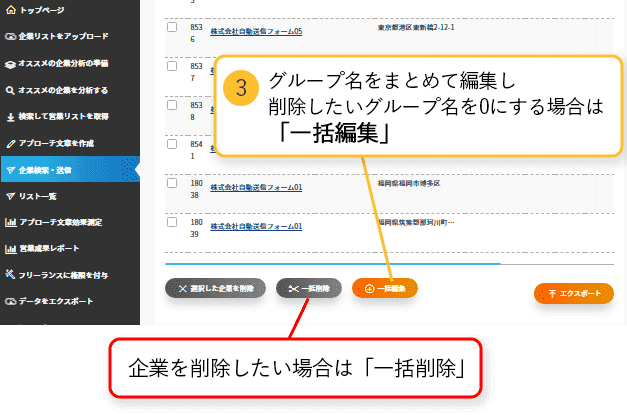The image size is (627, 415).
Task: Open リスト一覧 in the sidebar
Action: tap(70, 196)
